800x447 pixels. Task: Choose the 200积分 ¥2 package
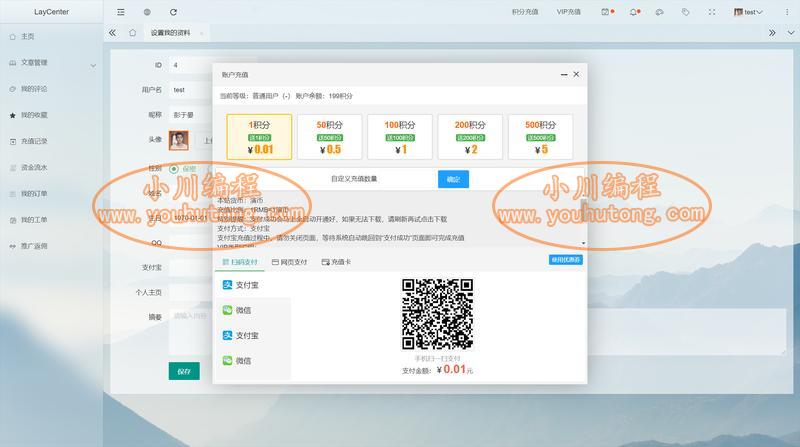pyautogui.click(x=470, y=137)
